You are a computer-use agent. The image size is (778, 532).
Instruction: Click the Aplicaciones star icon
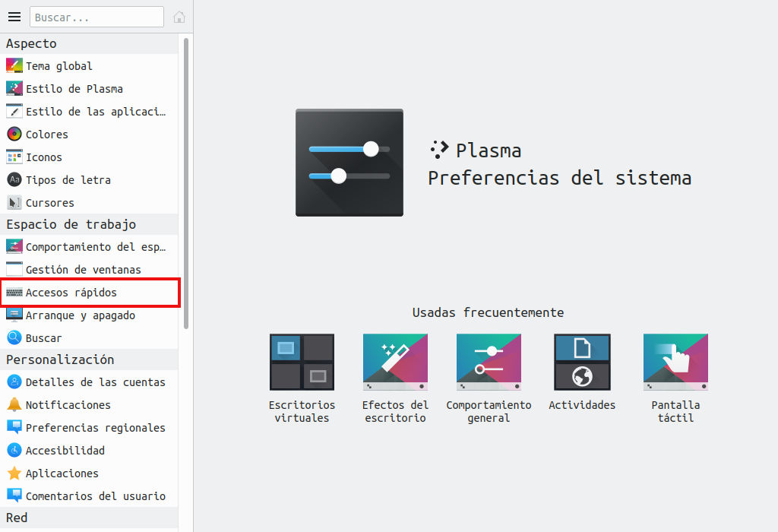pyautogui.click(x=14, y=473)
